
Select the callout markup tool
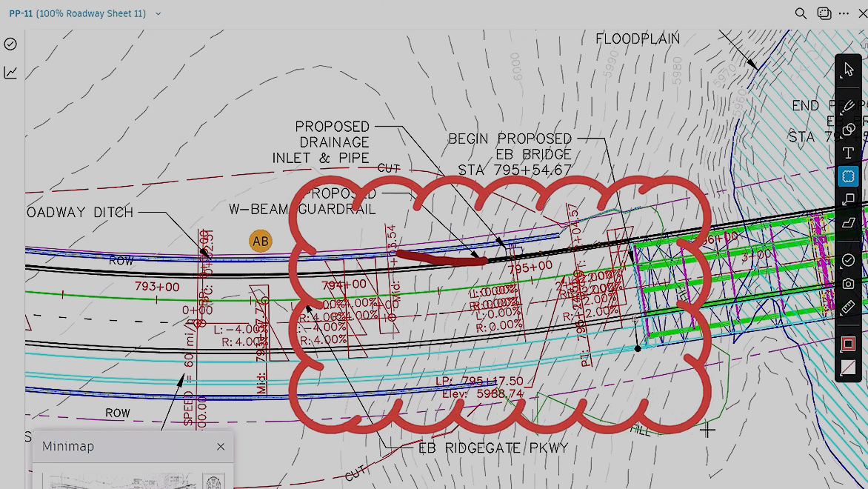click(849, 199)
